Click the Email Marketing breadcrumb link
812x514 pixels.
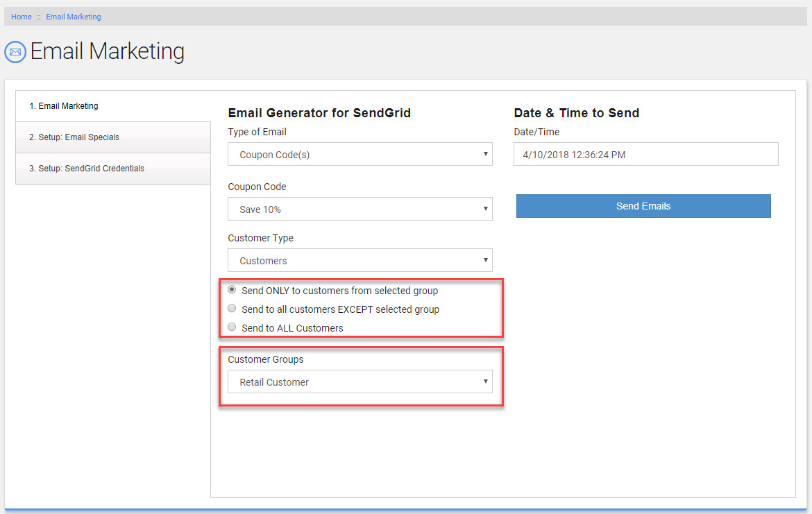click(74, 17)
